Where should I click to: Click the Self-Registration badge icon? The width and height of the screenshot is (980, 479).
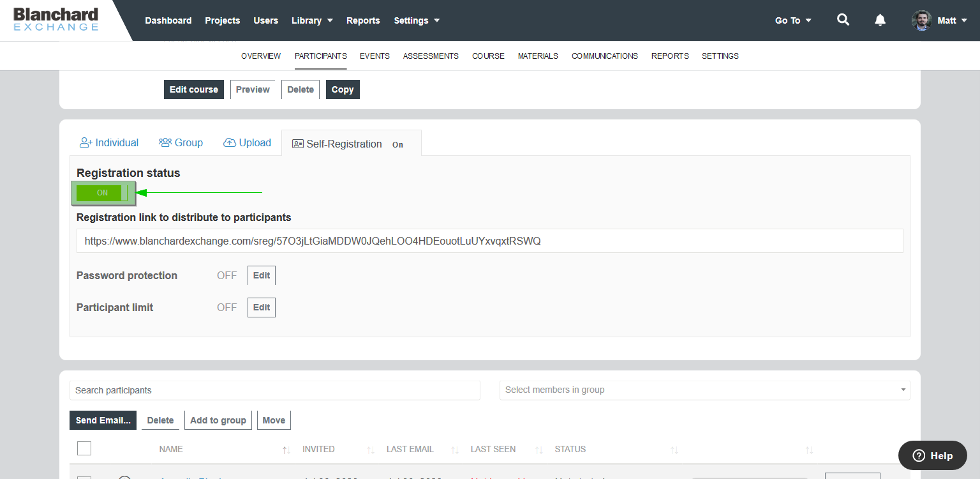pos(297,144)
